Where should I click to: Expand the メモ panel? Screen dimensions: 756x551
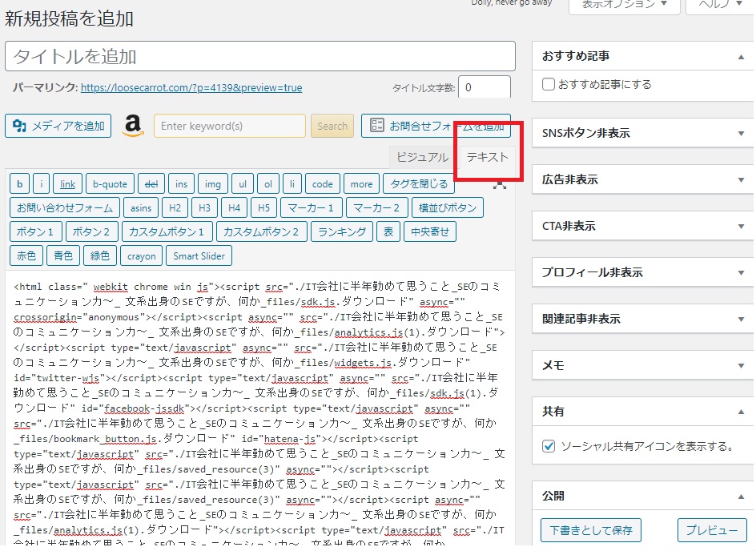coord(741,365)
